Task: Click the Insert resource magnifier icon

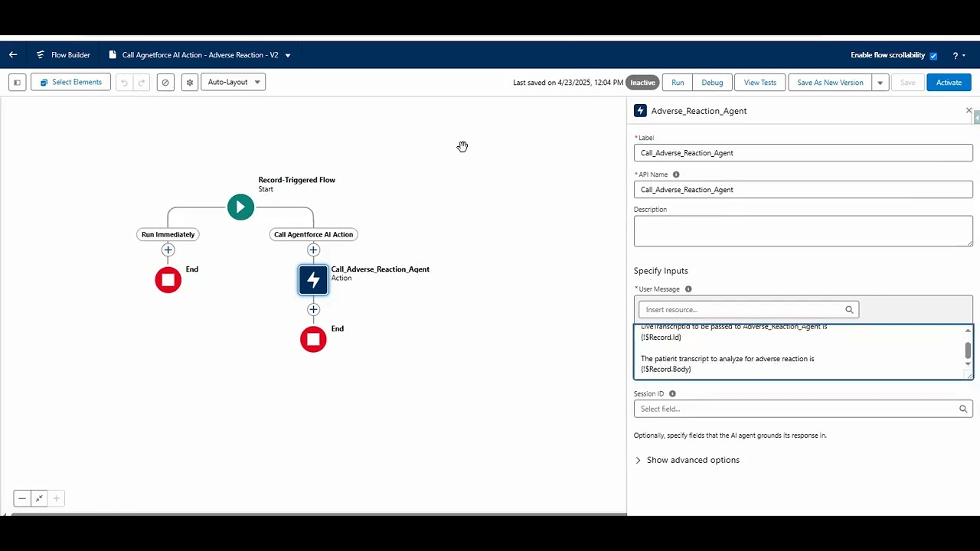Action: point(849,310)
